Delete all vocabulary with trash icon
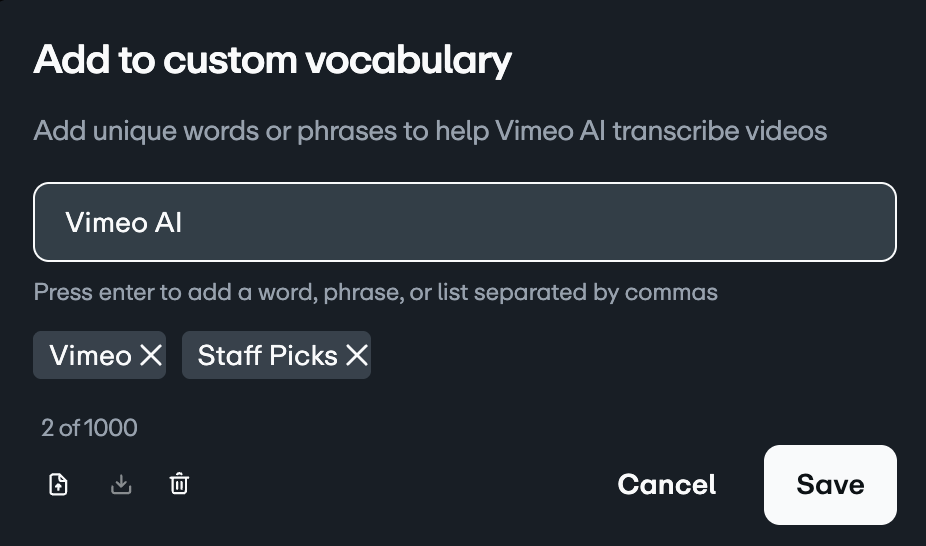 click(179, 485)
